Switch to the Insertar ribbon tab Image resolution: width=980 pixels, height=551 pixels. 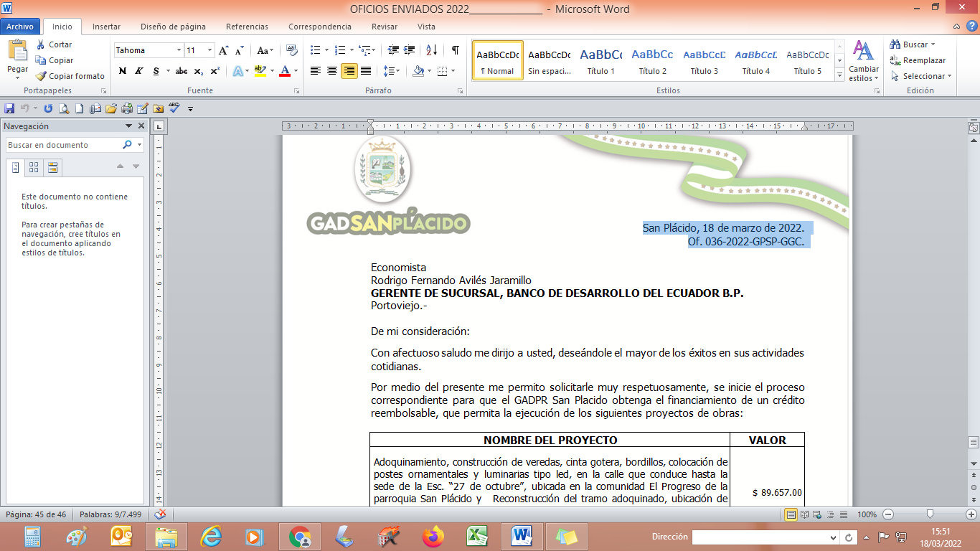coord(106,27)
